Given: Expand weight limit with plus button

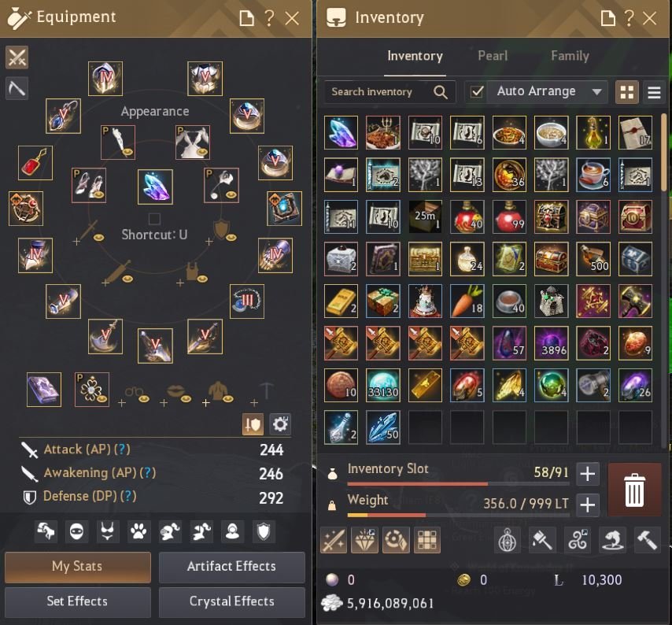Looking at the screenshot, I should 587,505.
